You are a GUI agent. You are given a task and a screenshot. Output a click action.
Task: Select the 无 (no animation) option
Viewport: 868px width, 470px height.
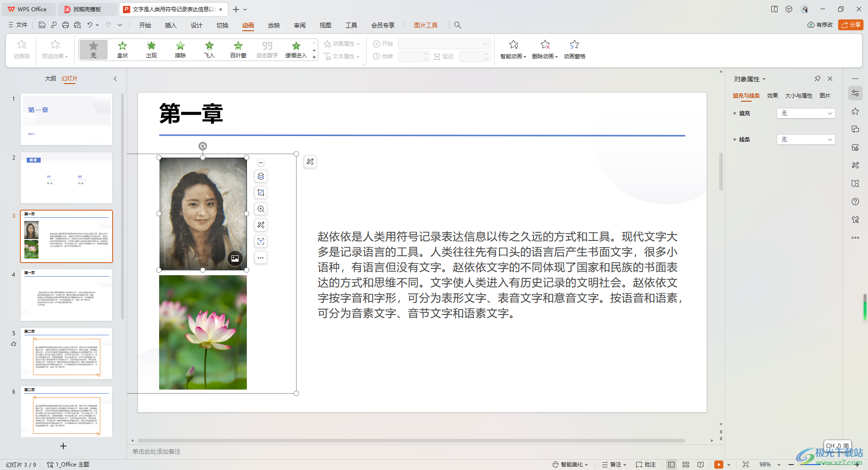94,49
